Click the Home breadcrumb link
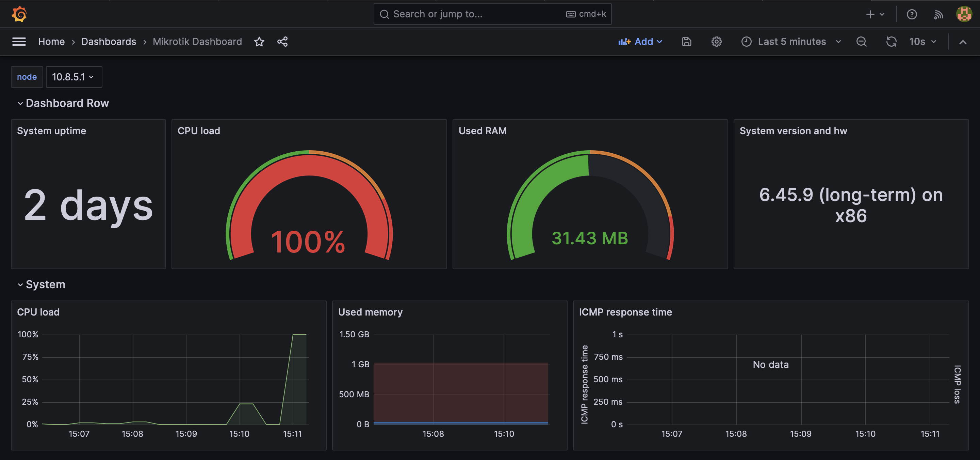Image resolution: width=980 pixels, height=460 pixels. pyautogui.click(x=51, y=41)
